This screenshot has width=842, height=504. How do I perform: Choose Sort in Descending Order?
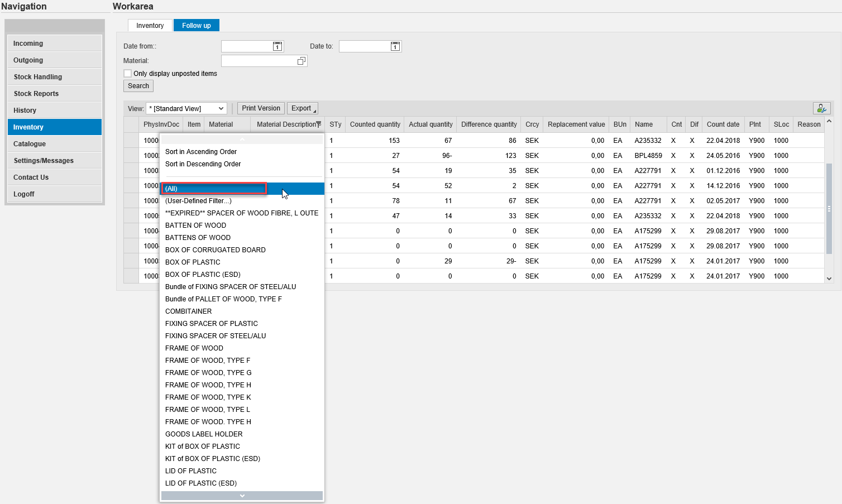242,164
